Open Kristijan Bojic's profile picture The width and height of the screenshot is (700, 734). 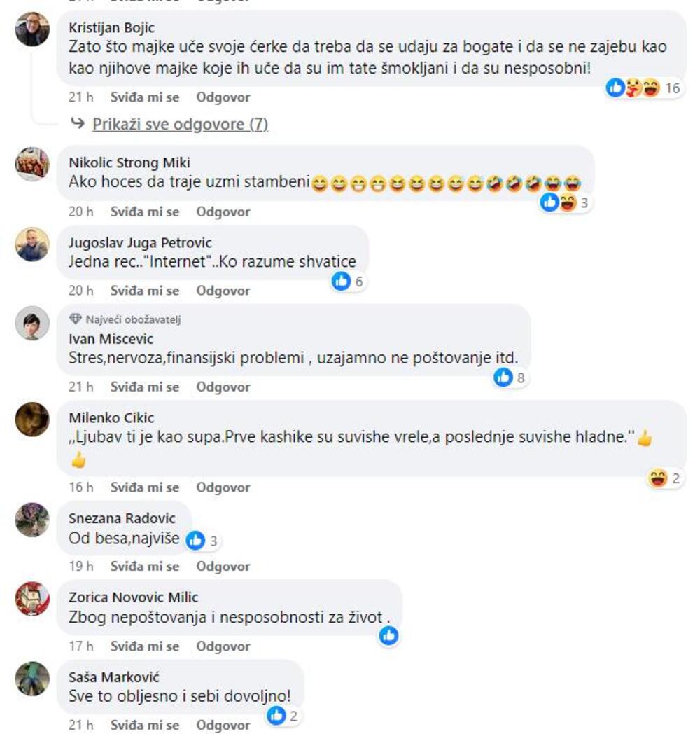32,29
